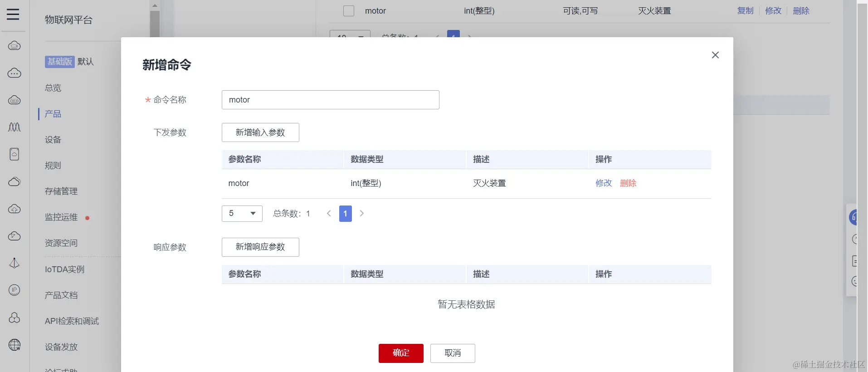Open 监控运维 in the navigation menu

click(61, 217)
